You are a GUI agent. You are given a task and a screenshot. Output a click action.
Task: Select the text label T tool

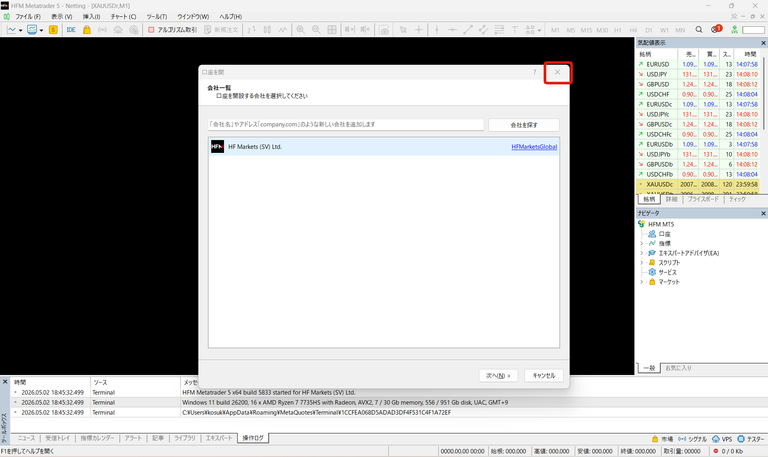[x=515, y=30]
